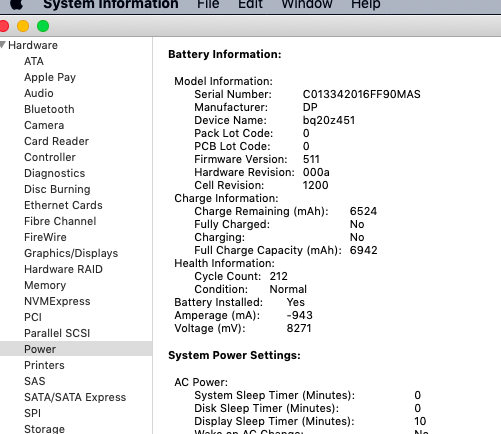
Task: Open the System Information menu
Action: (111, 5)
